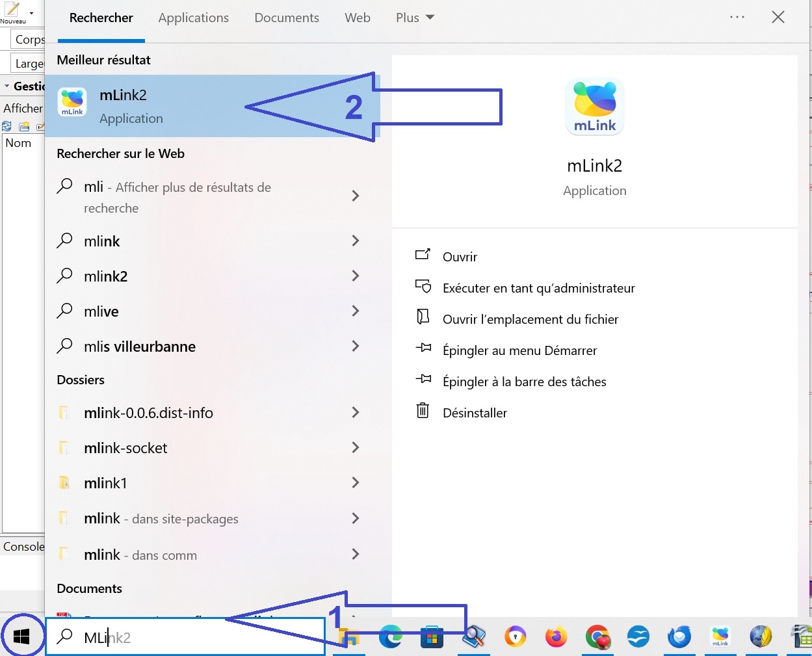812x656 pixels.
Task: Expand the 'mlis villeurbanne' suggestion arrow
Action: click(355, 347)
